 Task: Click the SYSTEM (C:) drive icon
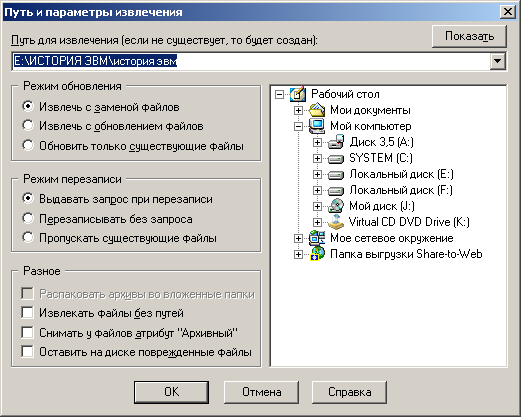tap(336, 159)
